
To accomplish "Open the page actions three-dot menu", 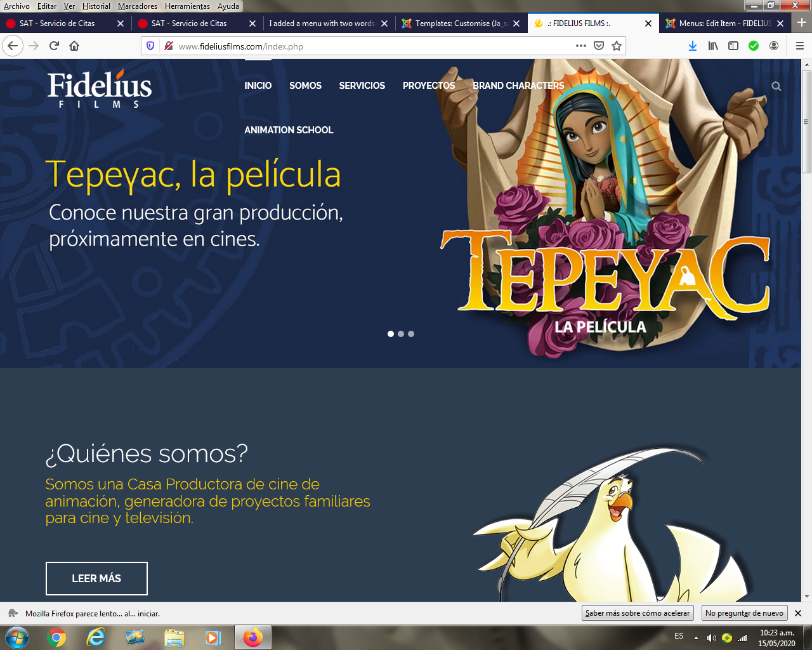I will pyautogui.click(x=580, y=46).
